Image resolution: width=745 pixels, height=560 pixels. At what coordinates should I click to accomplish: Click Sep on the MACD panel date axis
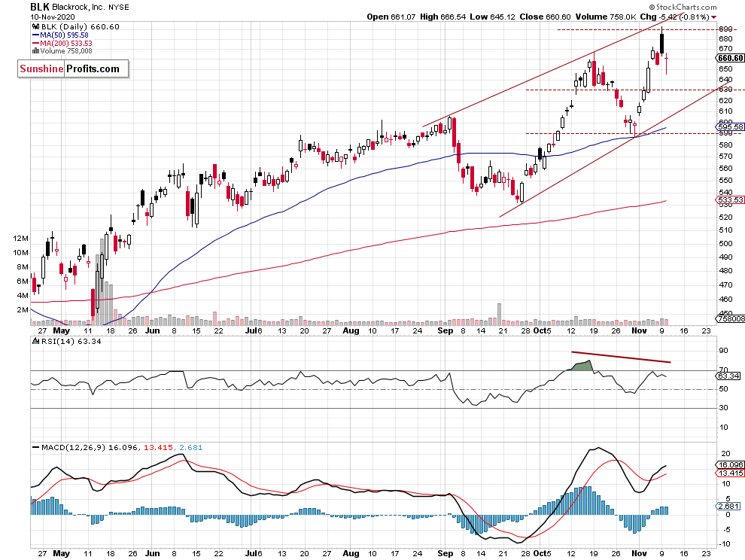[x=445, y=553]
